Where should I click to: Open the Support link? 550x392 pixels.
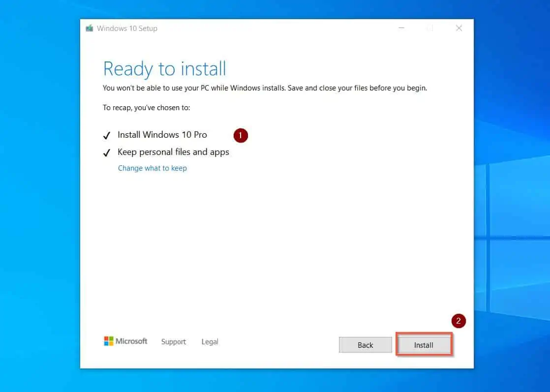[173, 342]
